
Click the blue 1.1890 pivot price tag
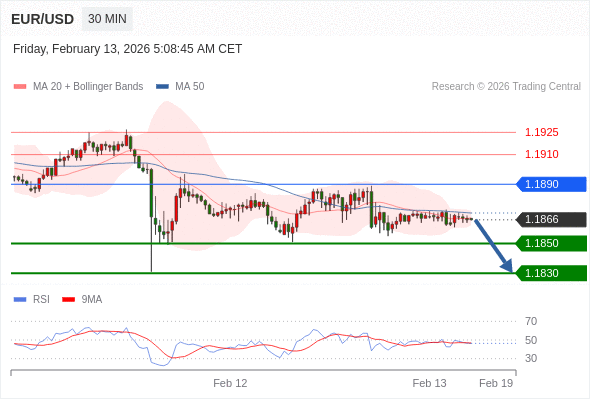[551, 184]
